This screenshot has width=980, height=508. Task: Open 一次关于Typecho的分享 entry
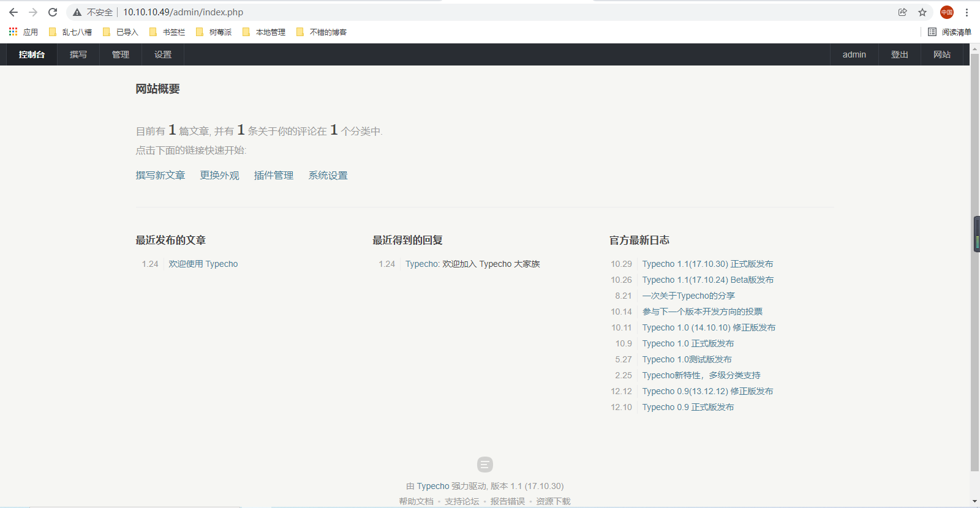(x=688, y=296)
